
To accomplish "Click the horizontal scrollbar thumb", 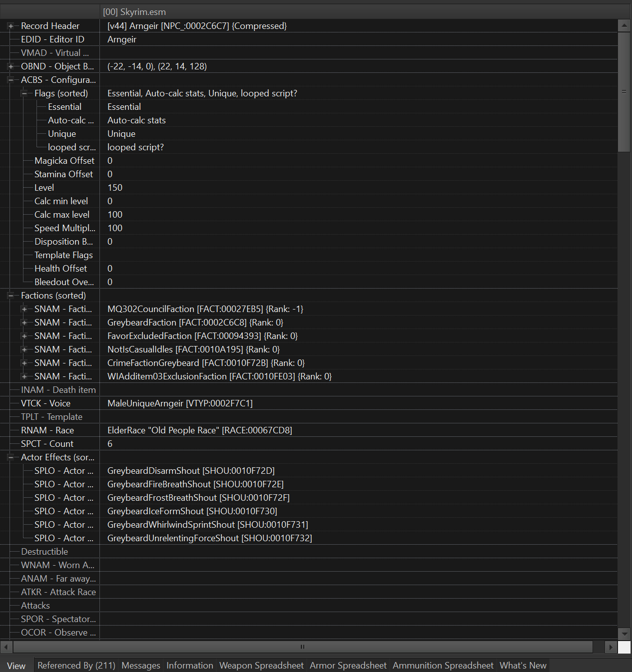I will tap(303, 647).
